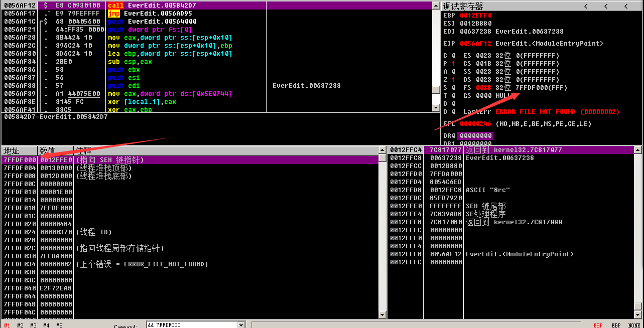
Task: Click the rightmost '<' arrow in registers header
Action: coord(625,6)
